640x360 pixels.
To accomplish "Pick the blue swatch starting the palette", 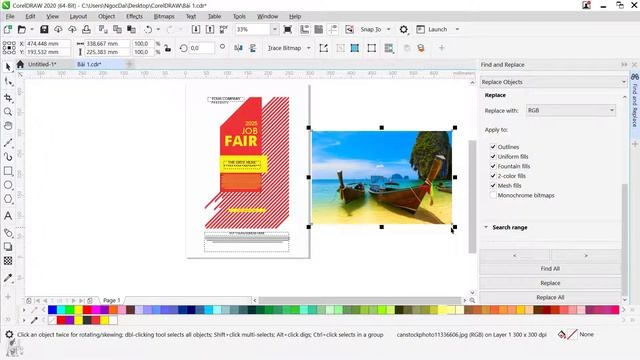I will pyautogui.click(x=52, y=310).
